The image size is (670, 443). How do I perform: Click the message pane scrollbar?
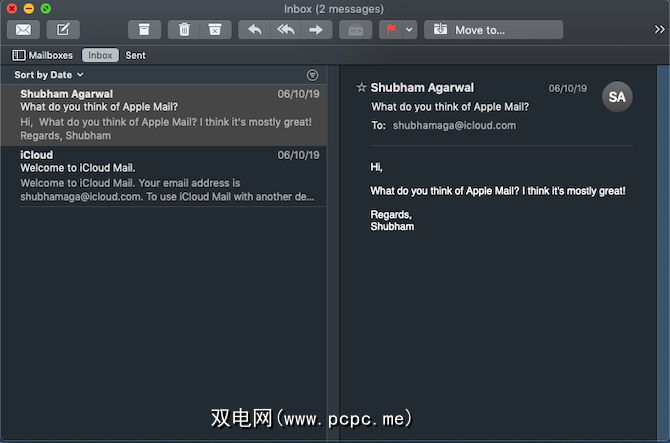point(663,253)
